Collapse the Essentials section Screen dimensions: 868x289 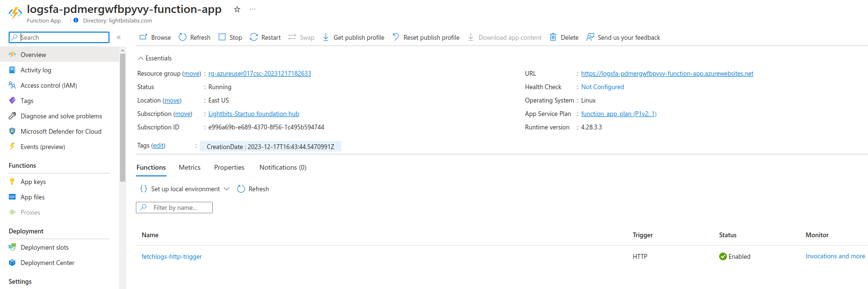tap(155, 58)
